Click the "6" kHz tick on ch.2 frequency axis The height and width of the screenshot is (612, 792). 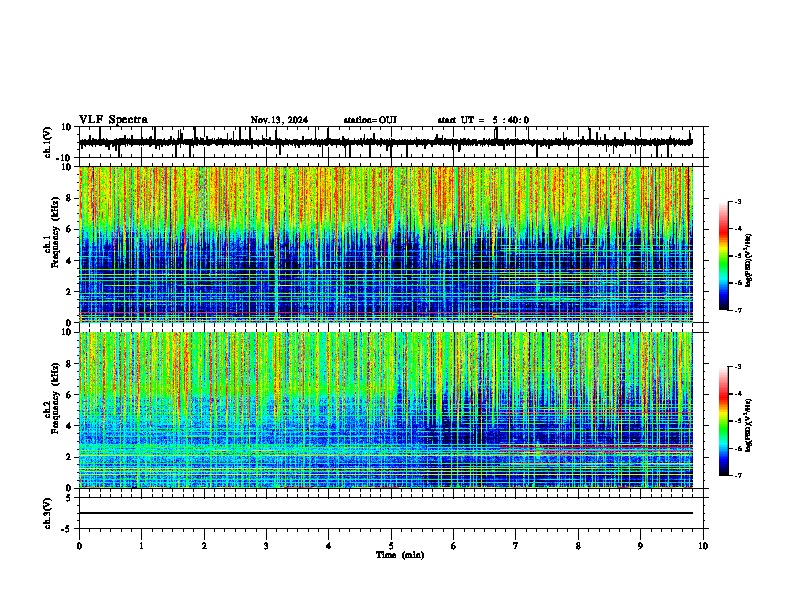(69, 395)
